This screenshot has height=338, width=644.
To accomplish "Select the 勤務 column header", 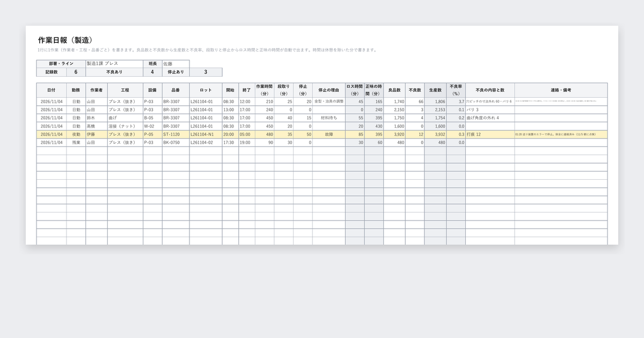I will [x=76, y=90].
